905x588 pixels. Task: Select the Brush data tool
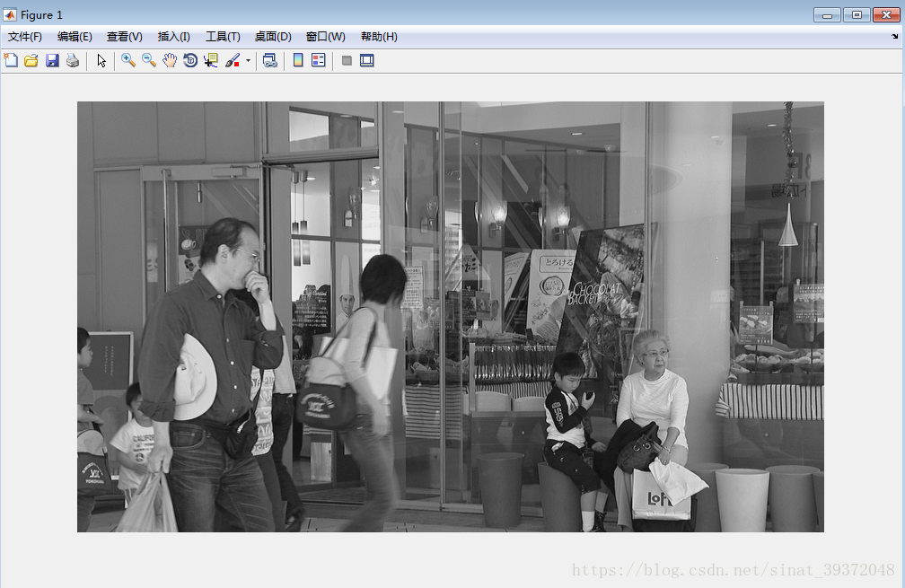[232, 60]
